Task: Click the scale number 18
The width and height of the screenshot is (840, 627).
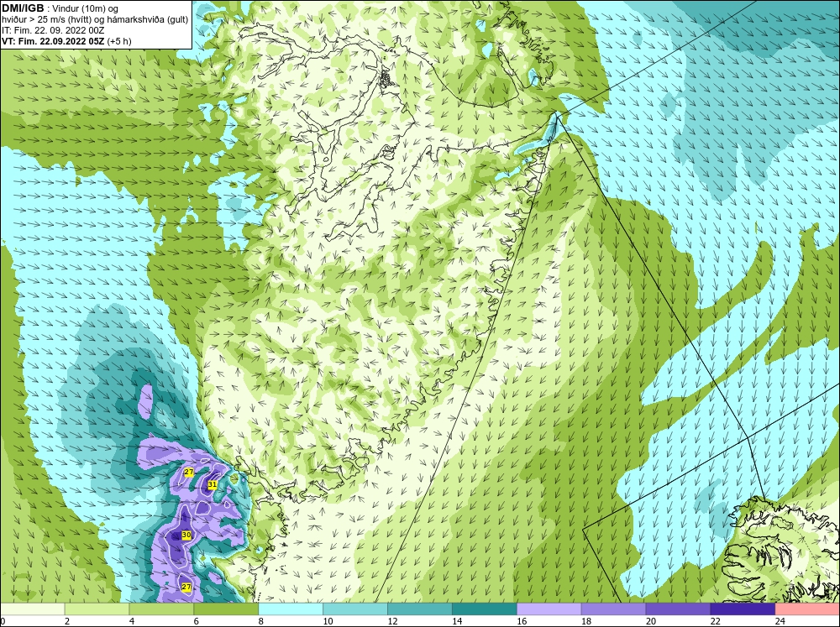Action: [586, 621]
